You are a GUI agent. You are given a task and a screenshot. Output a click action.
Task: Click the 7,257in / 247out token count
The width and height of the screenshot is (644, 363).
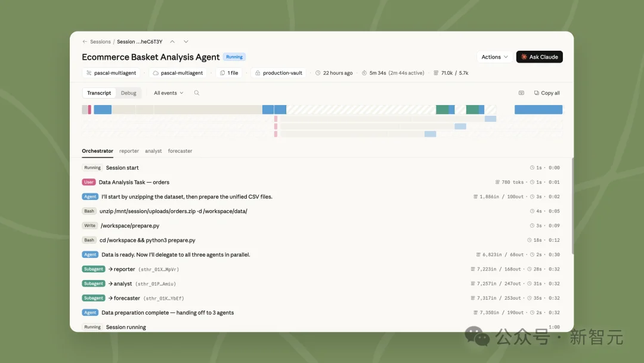(496, 284)
